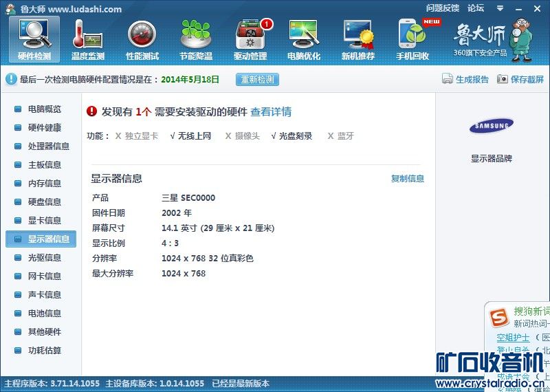Screen dimensions: 550x392
Task: Click the 独立显卡 feature label
Action: (142, 136)
